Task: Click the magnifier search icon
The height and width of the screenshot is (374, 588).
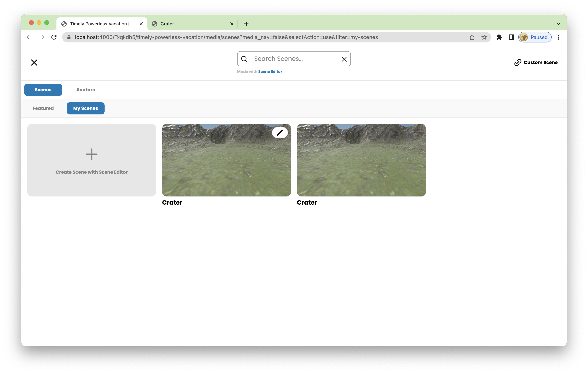Action: (x=244, y=59)
